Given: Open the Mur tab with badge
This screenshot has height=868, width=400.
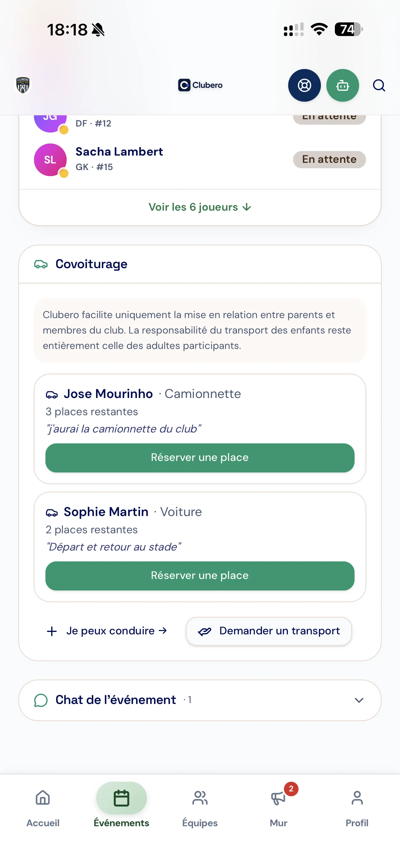Looking at the screenshot, I should [x=278, y=808].
